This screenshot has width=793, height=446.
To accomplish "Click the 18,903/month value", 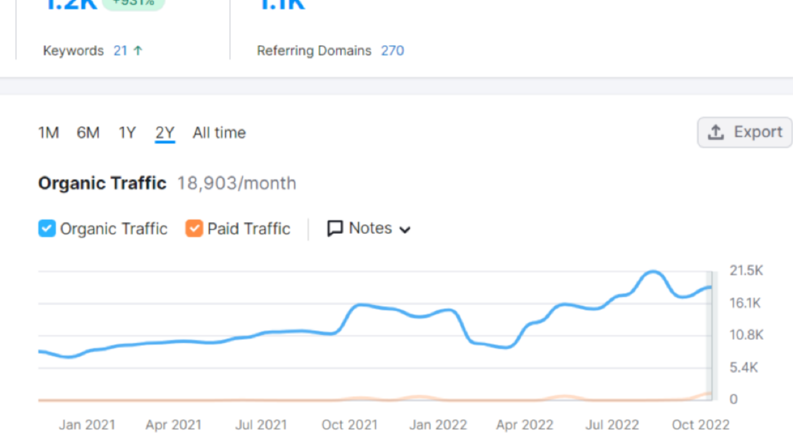I will tap(236, 183).
